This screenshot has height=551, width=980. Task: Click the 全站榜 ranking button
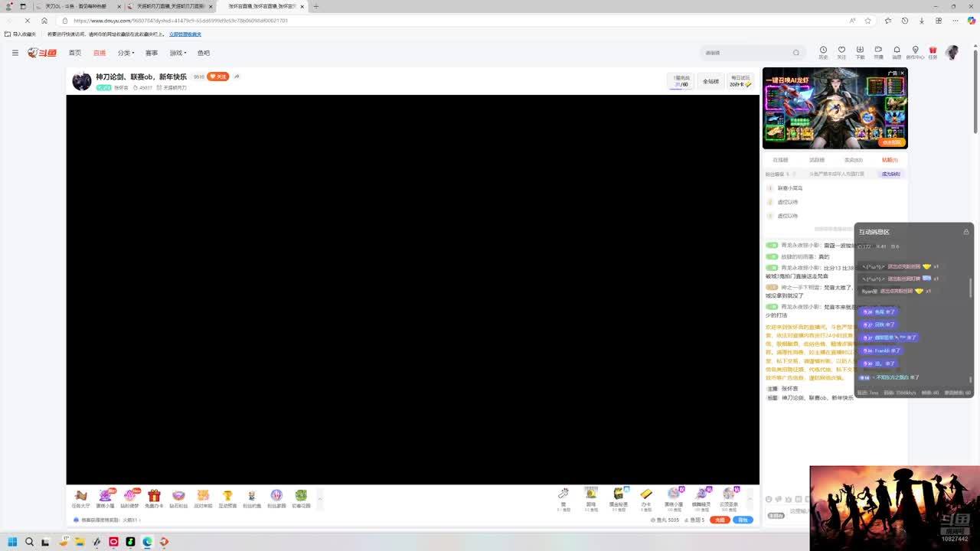click(x=710, y=81)
